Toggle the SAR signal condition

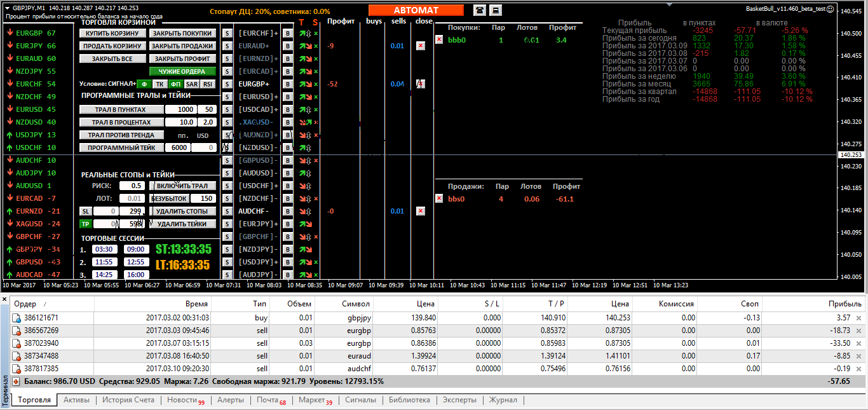[x=191, y=84]
